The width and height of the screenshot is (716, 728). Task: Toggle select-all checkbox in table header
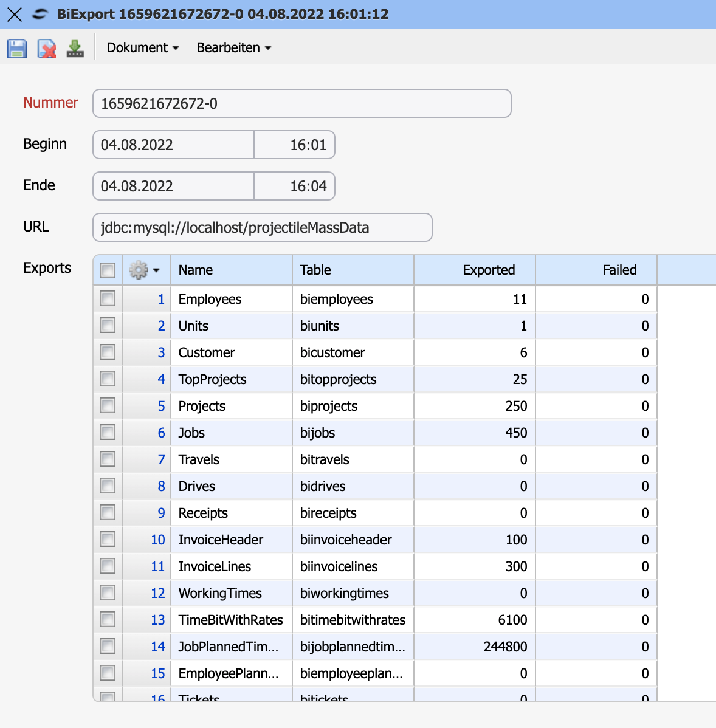pos(108,270)
